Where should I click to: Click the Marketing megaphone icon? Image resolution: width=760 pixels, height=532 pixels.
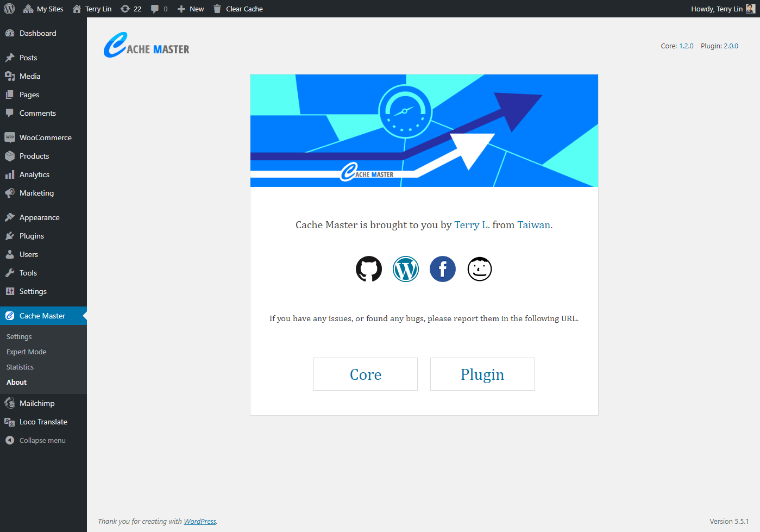coord(10,193)
